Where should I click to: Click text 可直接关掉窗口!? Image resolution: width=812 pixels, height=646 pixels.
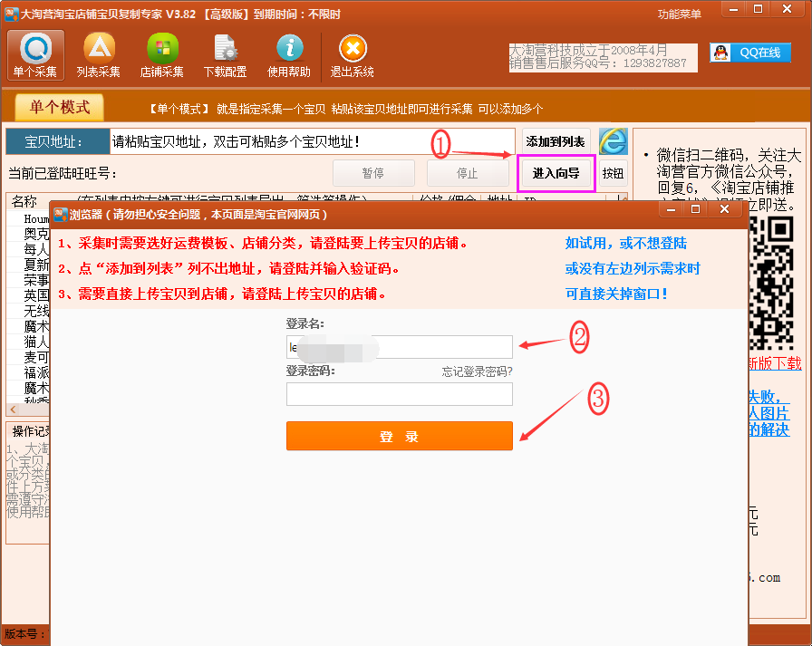click(x=615, y=294)
